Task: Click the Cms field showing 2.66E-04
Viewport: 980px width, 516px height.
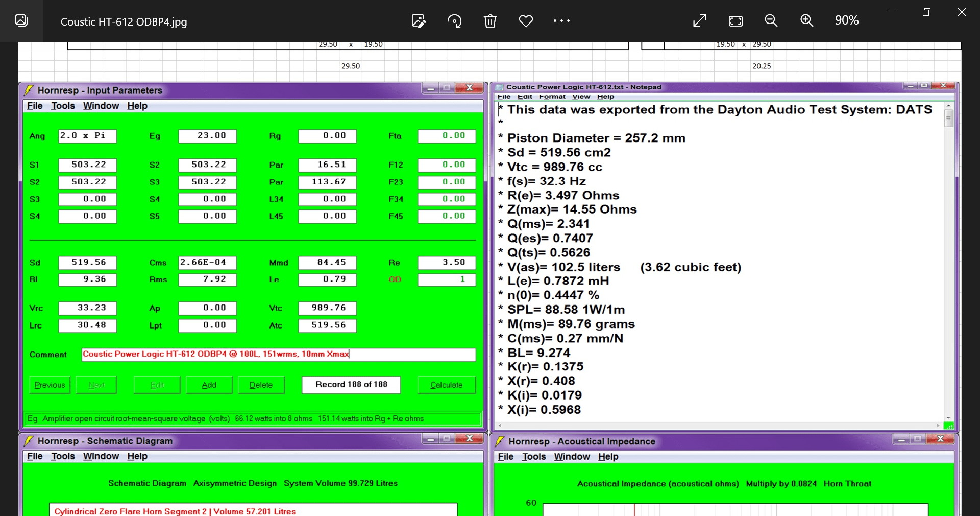Action: (x=208, y=263)
